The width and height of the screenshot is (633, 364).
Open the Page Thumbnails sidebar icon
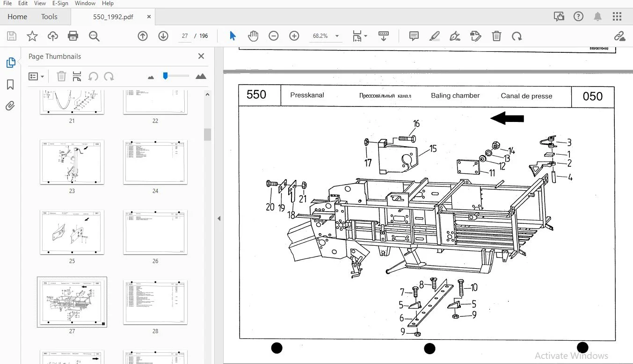10,63
